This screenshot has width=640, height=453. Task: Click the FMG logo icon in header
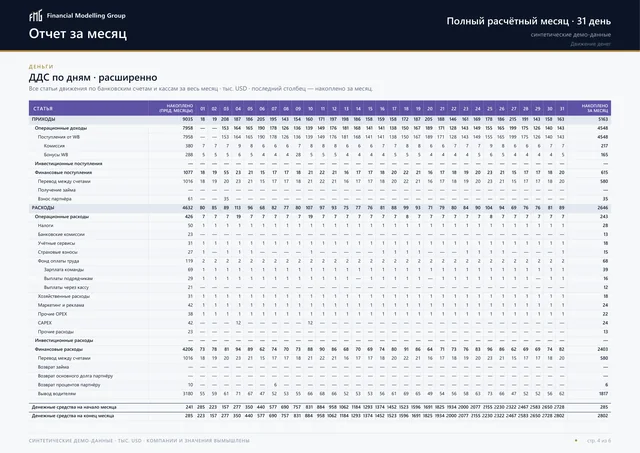[36, 16]
